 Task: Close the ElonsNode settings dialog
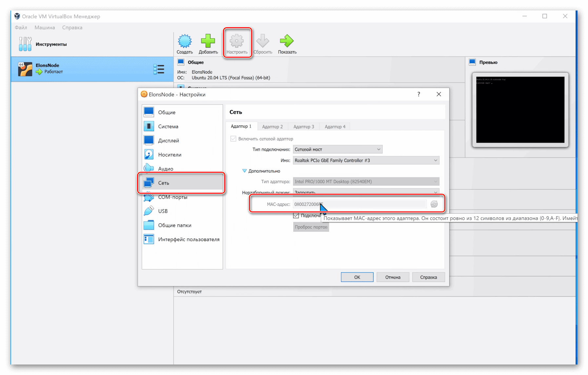tap(439, 94)
